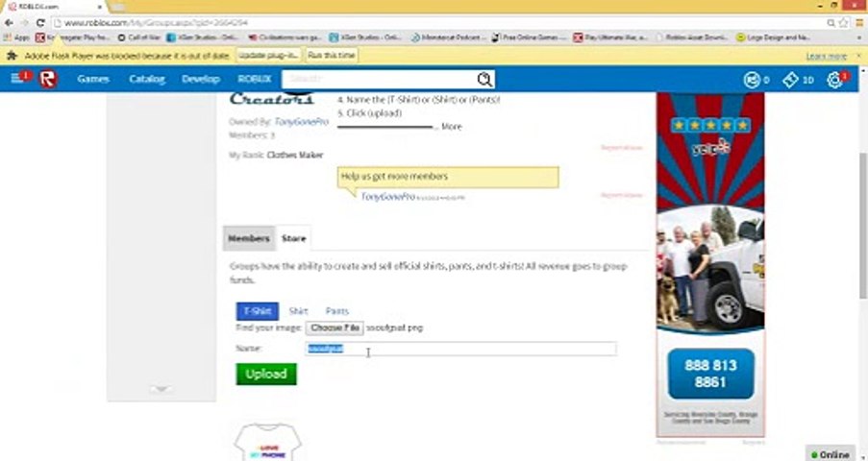Click the 888 813 8861 ad button
Screen dimensions: 868x461
[710, 374]
